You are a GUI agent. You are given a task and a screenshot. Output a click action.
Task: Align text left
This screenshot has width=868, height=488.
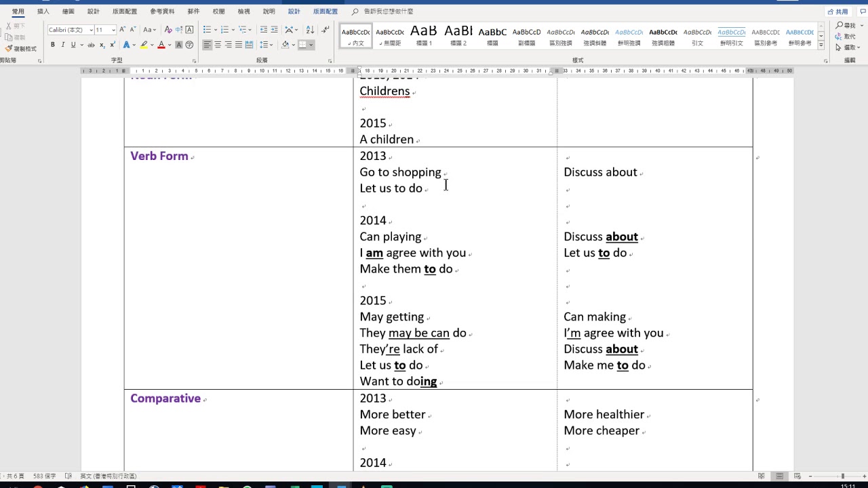pyautogui.click(x=208, y=45)
